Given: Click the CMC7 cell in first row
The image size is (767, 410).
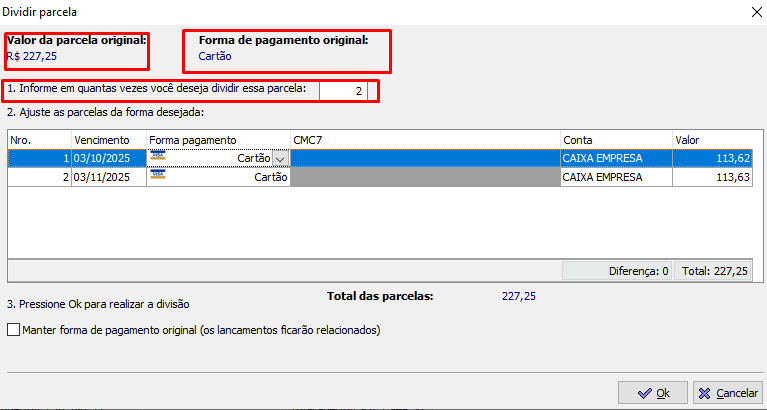Looking at the screenshot, I should [x=424, y=158].
